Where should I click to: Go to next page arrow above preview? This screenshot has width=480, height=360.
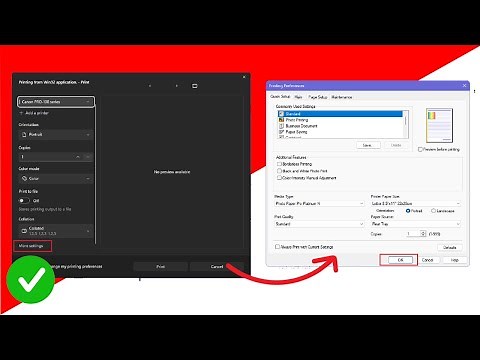pyautogui.click(x=177, y=86)
